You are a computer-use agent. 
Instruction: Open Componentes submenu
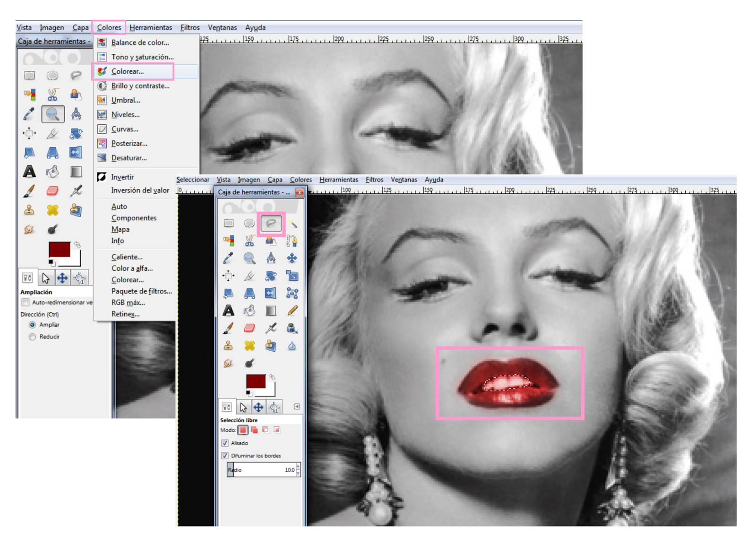point(135,218)
